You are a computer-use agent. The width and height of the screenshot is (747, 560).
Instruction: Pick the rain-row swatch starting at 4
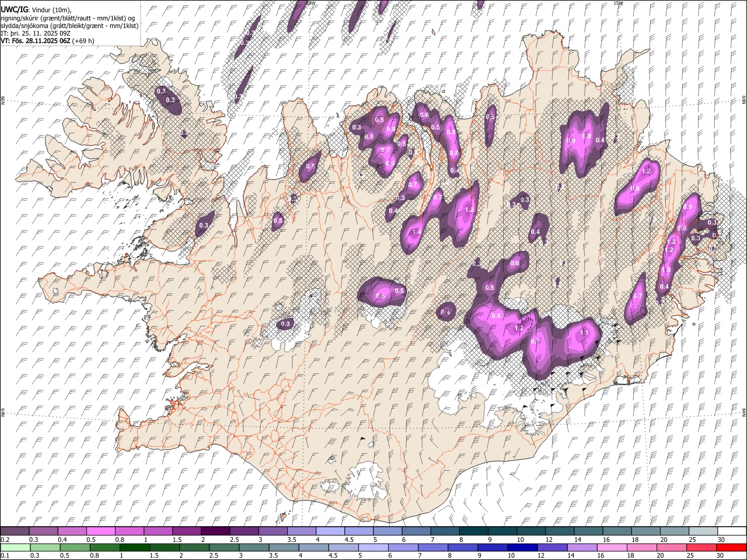(x=313, y=548)
